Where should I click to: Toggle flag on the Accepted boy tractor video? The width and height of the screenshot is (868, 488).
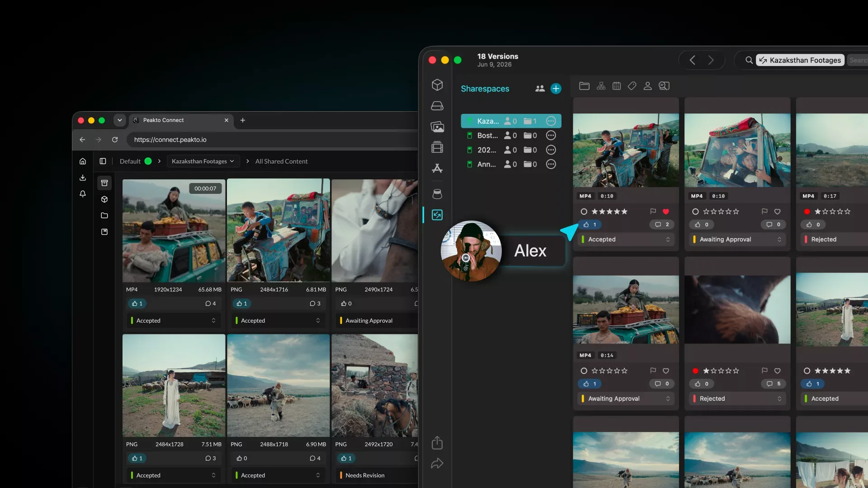653,211
